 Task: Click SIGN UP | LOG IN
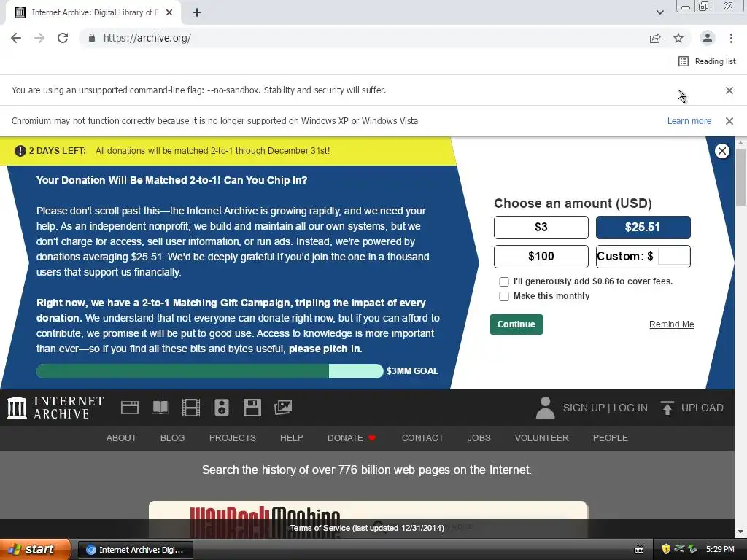coord(605,408)
